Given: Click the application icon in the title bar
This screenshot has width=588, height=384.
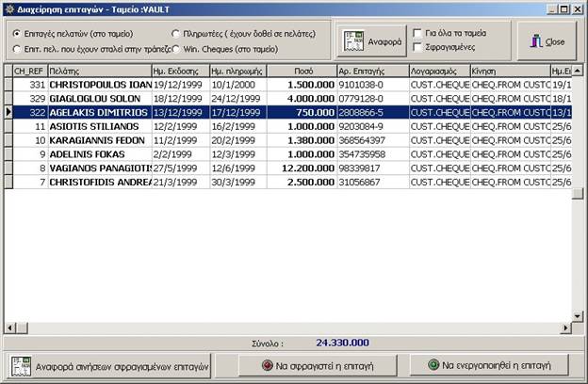Looking at the screenshot, I should pyautogui.click(x=10, y=9).
